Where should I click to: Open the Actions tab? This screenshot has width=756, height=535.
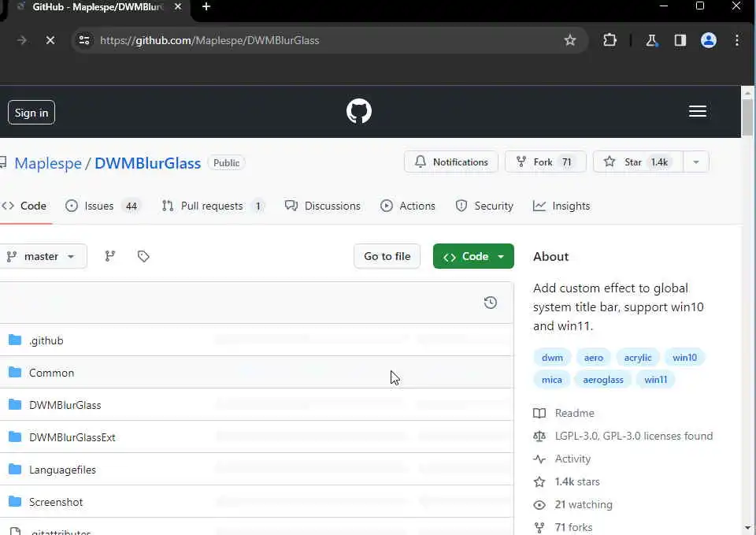[x=408, y=206]
